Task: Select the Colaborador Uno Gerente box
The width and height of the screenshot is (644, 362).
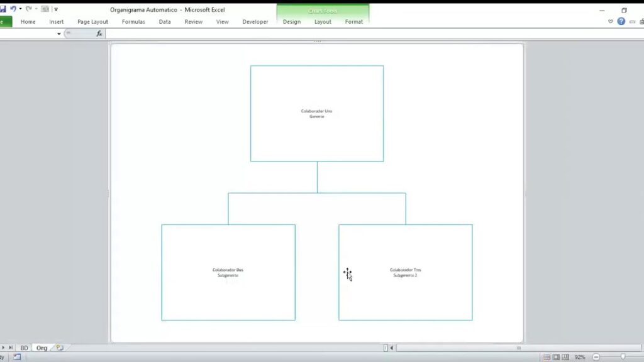Action: 317,114
